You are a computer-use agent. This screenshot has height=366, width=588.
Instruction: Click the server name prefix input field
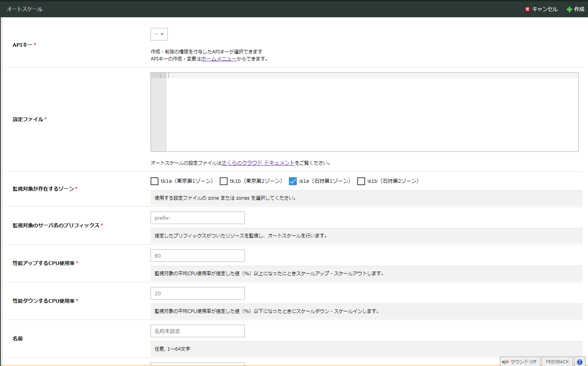pos(198,218)
